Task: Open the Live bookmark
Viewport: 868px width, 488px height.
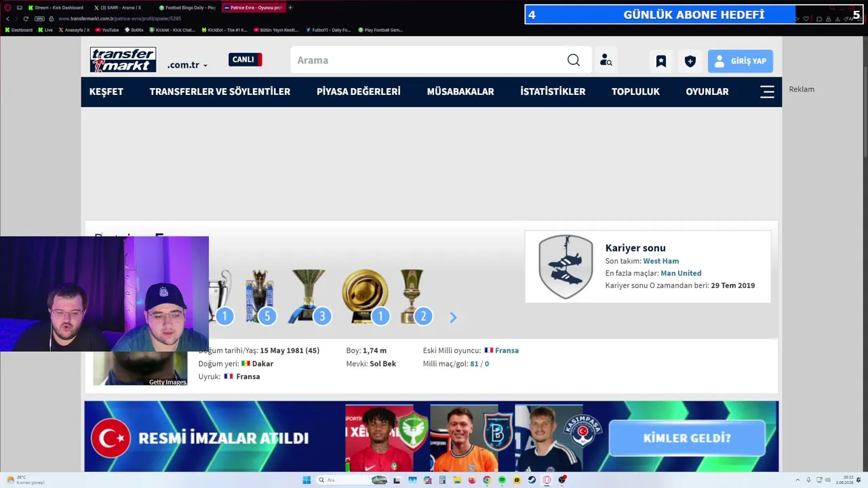Action: [x=45, y=30]
